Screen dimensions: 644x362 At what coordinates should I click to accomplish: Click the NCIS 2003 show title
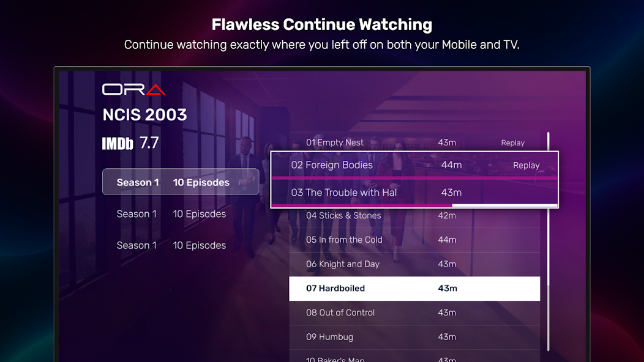coord(144,115)
